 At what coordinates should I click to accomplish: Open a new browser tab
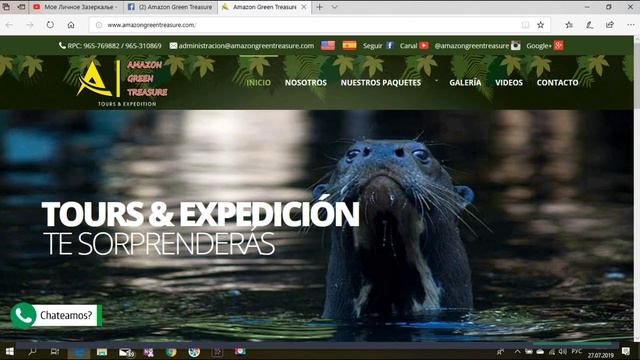320,7
